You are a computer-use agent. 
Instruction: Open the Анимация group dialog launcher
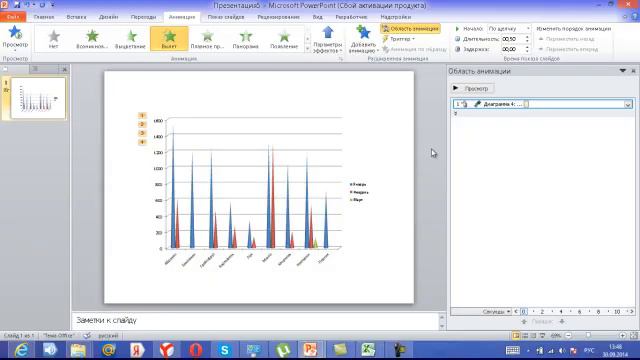tap(340, 59)
